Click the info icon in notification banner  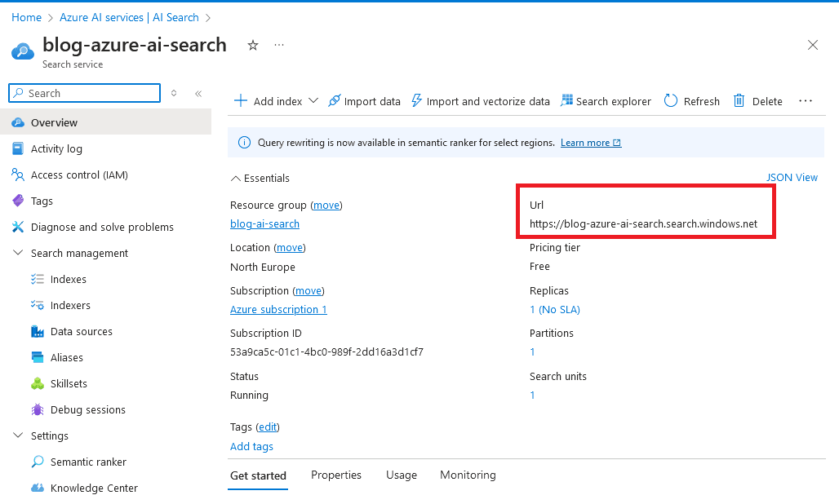pos(244,143)
